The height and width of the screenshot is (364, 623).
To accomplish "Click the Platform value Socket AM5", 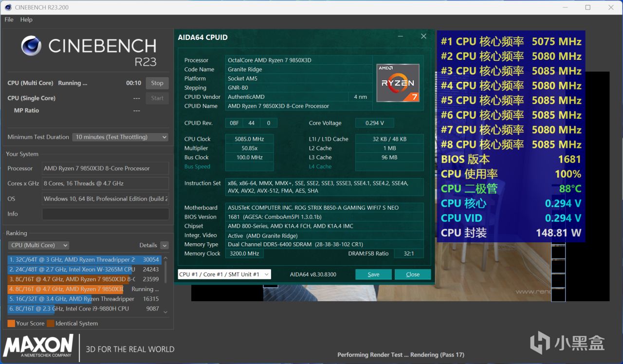I will pos(299,79).
